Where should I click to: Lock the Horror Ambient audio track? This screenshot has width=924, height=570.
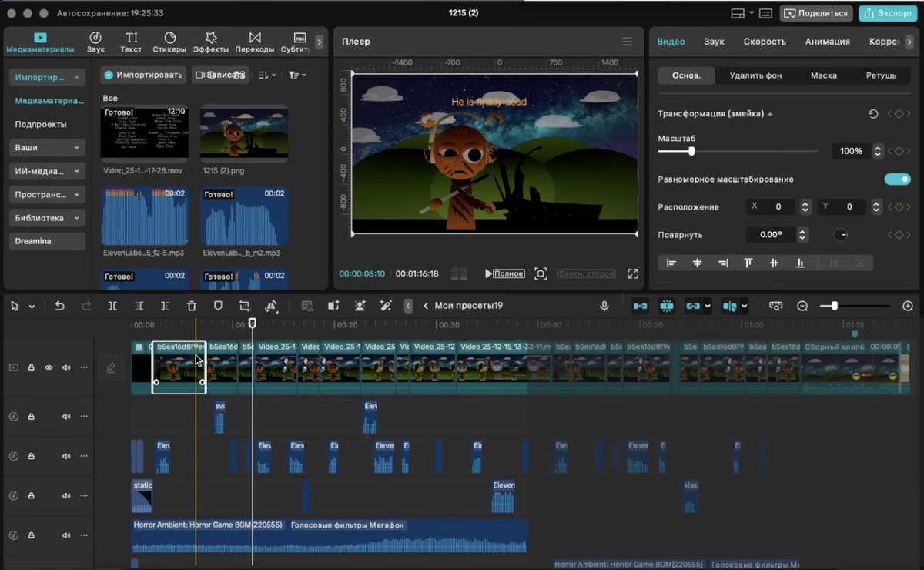tap(32, 535)
